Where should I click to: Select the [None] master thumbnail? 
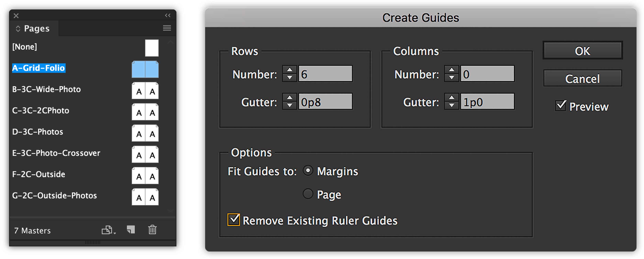click(x=152, y=48)
